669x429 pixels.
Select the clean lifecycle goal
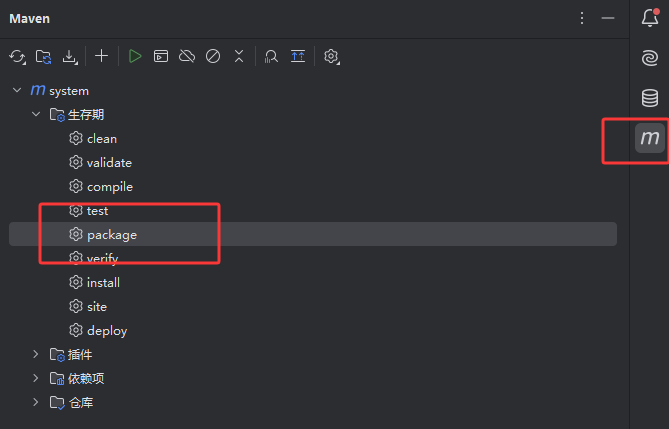point(313,138)
